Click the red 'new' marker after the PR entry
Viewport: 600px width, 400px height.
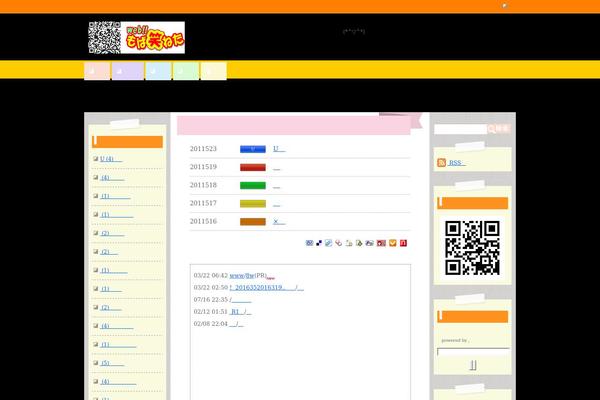tap(271, 278)
